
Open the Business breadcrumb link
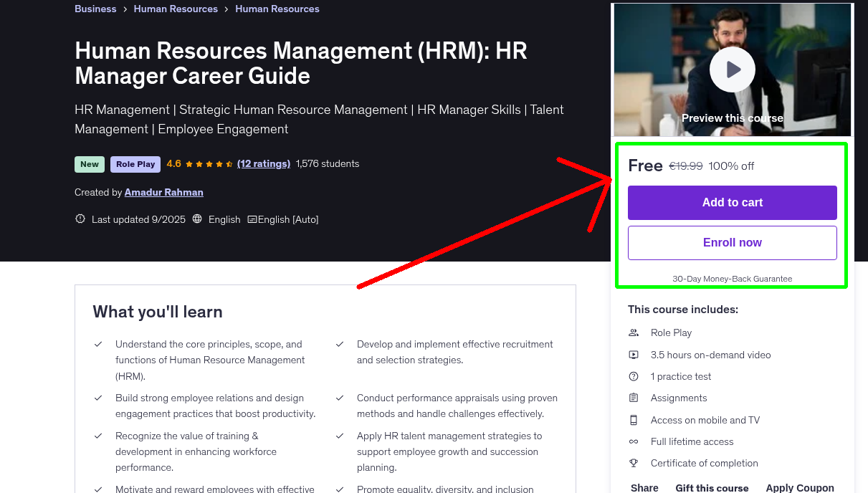[x=95, y=9]
